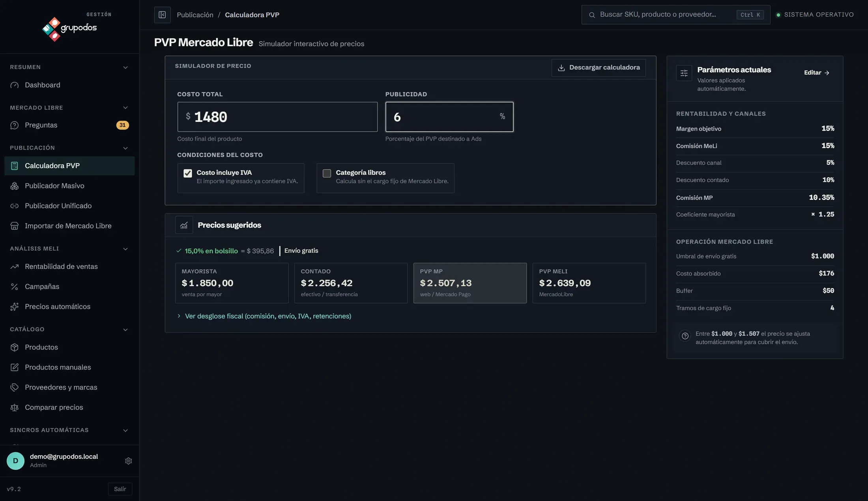Click Publicación breadcrumb
The width and height of the screenshot is (868, 501).
pyautogui.click(x=195, y=15)
